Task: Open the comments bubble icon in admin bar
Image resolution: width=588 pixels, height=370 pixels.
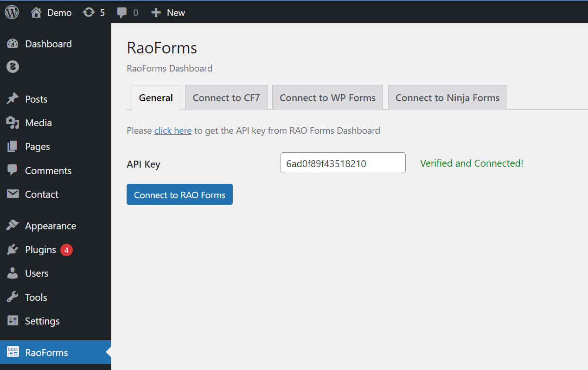Action: coord(122,13)
